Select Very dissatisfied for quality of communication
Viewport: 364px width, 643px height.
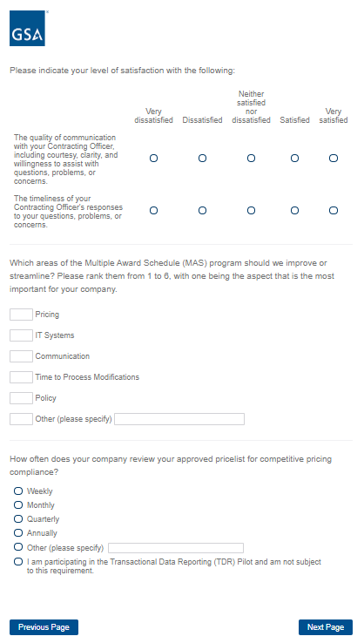154,159
